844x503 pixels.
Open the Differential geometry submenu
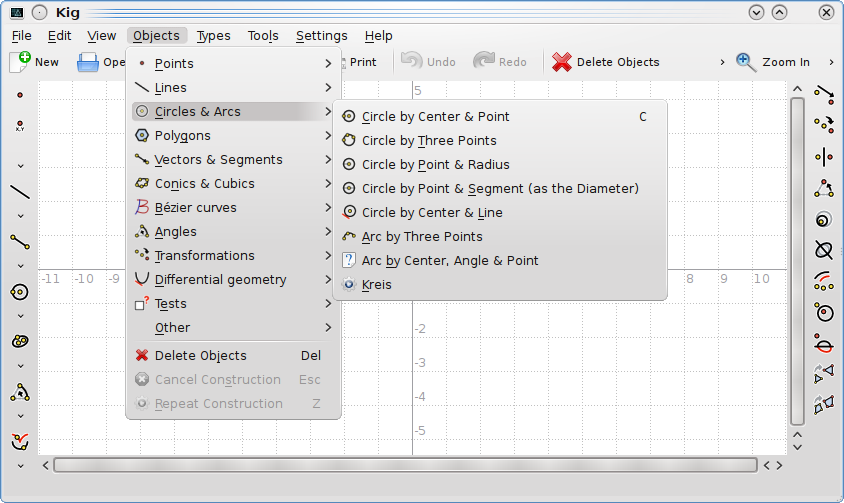233,280
